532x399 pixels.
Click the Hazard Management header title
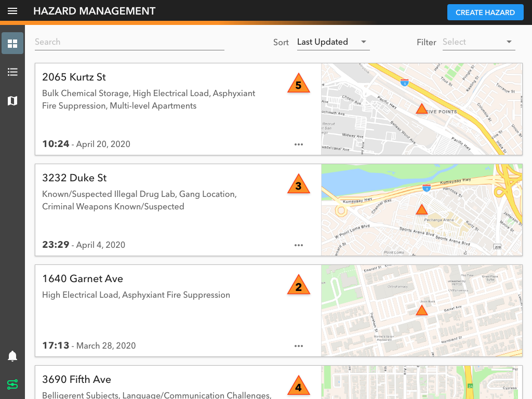pos(95,11)
